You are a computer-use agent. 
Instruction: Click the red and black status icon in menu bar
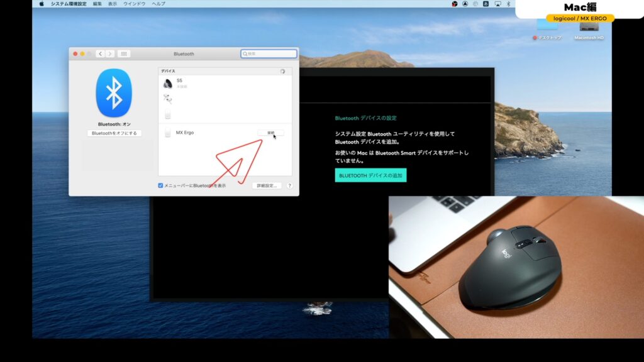click(455, 4)
